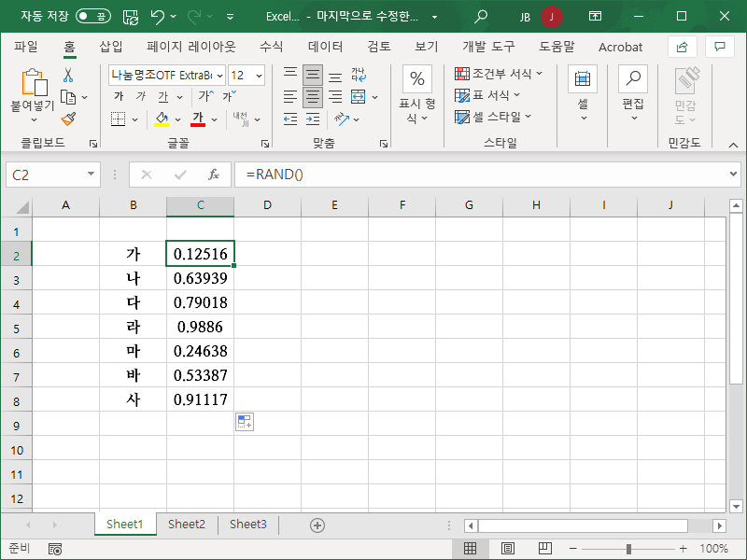Toggle middle vertical alignment

point(313,75)
